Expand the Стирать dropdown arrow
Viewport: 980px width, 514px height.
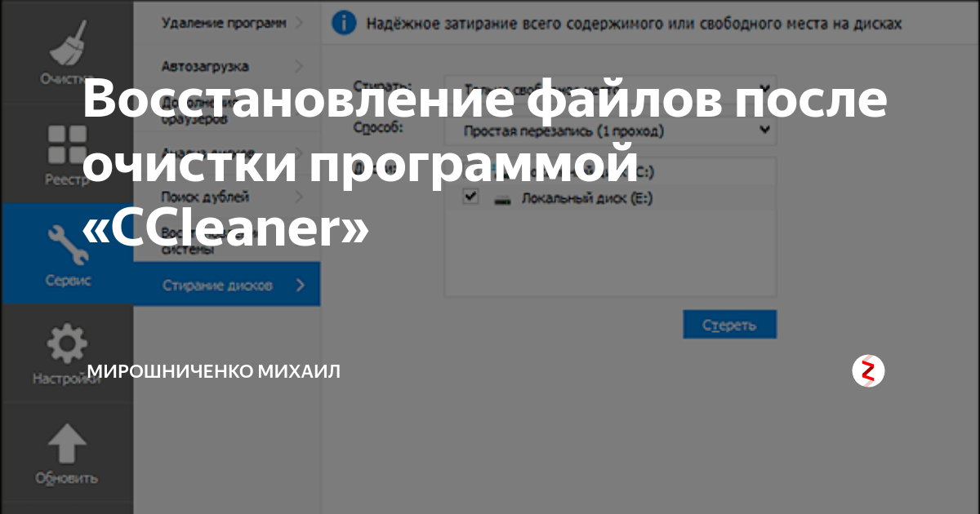point(764,88)
